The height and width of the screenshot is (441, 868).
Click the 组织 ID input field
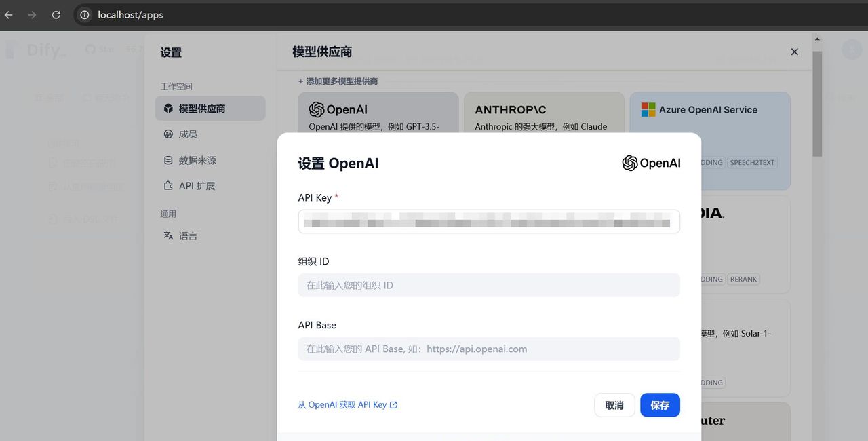[x=489, y=285]
